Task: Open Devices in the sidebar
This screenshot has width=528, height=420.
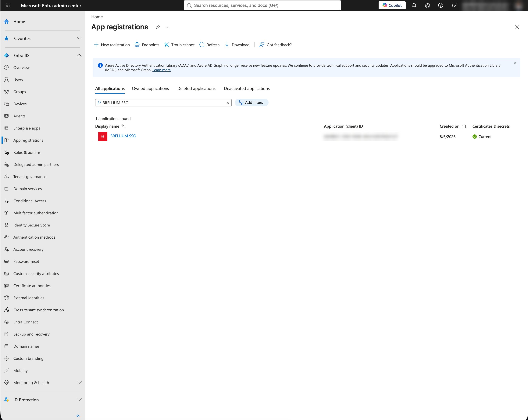Action: tap(20, 104)
